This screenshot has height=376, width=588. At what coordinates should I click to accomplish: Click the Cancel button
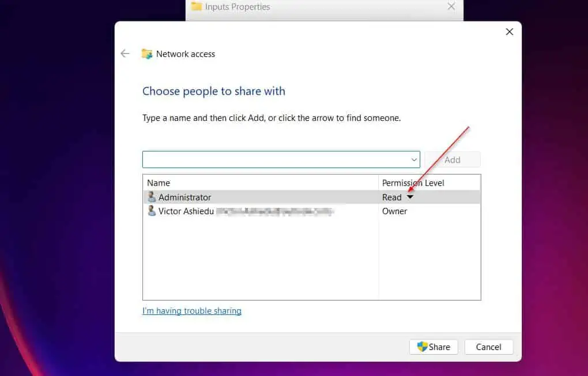[489, 347]
